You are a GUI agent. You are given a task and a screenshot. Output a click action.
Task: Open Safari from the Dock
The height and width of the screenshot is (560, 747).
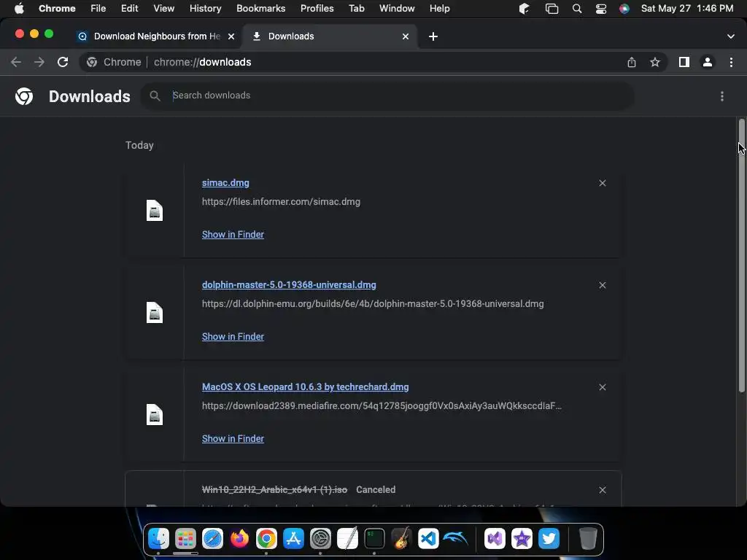[212, 539]
